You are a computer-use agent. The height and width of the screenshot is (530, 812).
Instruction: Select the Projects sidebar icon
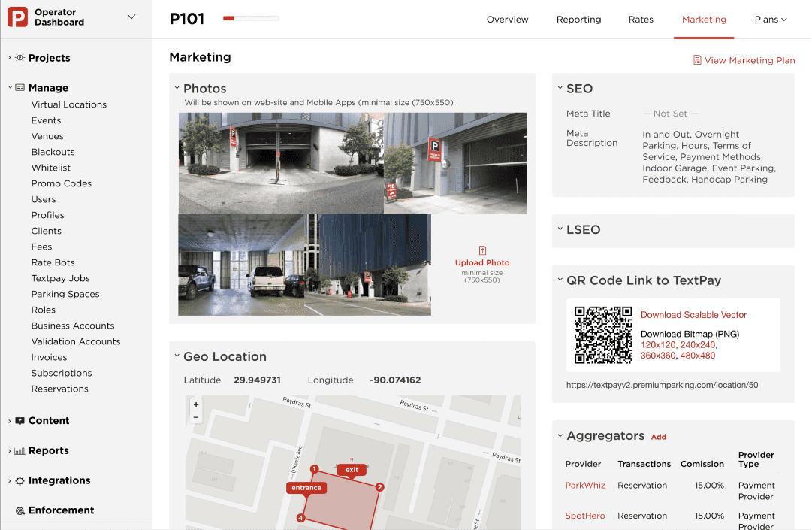(x=20, y=57)
